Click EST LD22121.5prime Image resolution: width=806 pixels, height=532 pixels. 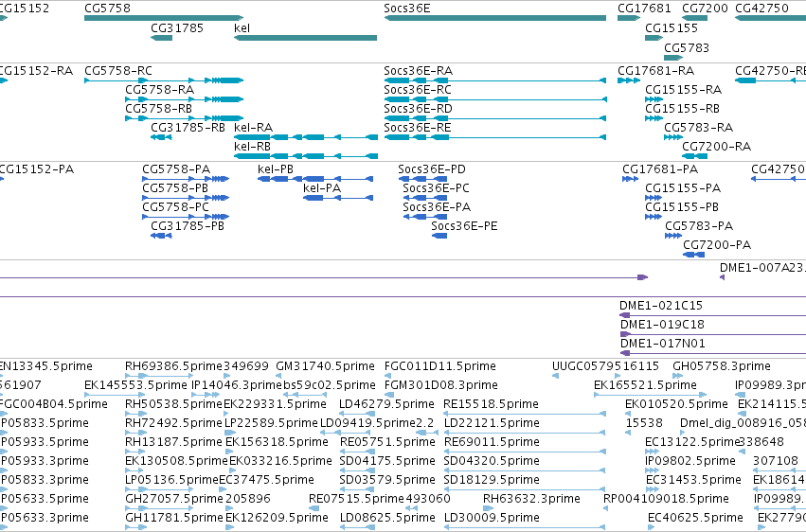point(525,433)
